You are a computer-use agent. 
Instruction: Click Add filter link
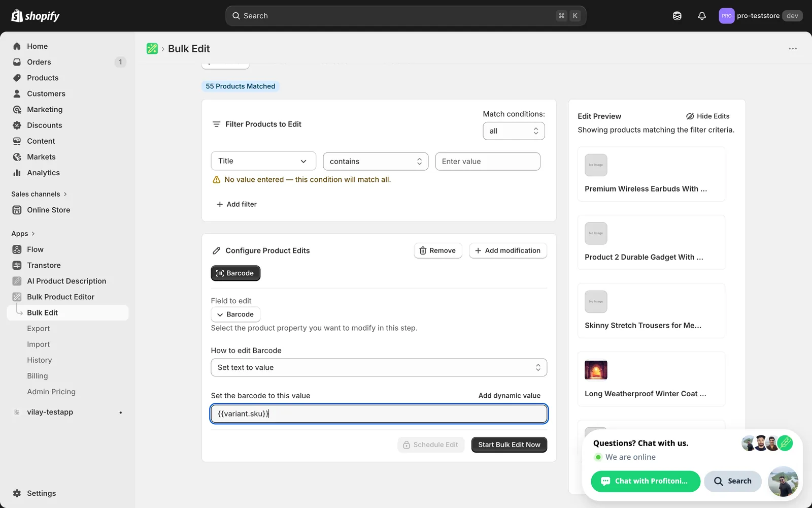pos(236,204)
